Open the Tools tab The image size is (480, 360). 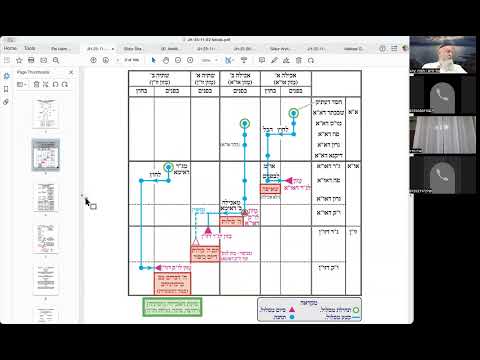tap(30, 48)
